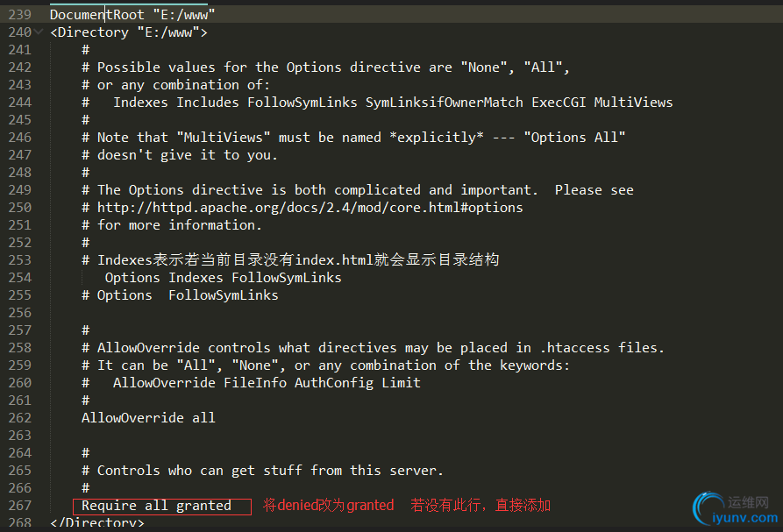The width and height of the screenshot is (783, 532).
Task: Click empty line number 256
Action: [20, 313]
